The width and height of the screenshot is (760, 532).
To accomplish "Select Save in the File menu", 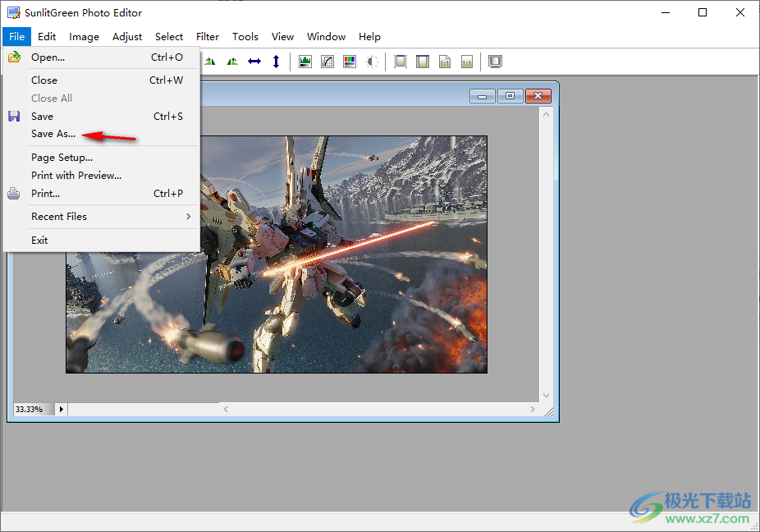I will tap(101, 117).
